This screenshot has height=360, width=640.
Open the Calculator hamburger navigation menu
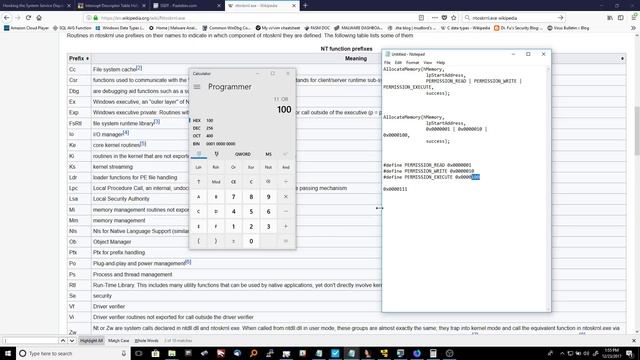pos(197,87)
